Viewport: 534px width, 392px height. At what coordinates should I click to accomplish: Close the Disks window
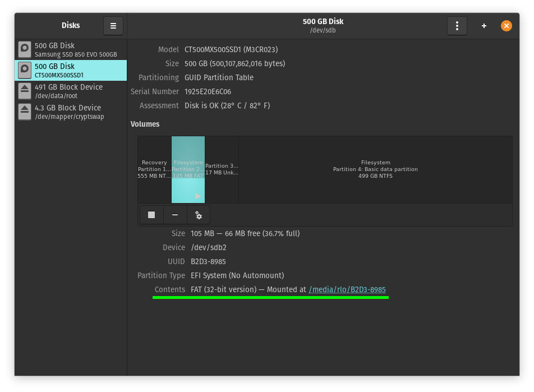coord(507,25)
